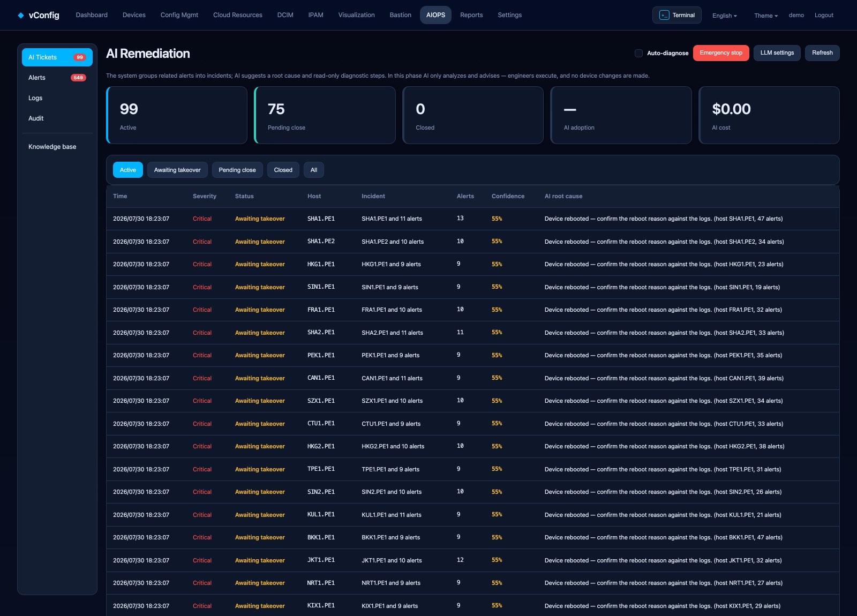
Task: Select the Pending close filter tab
Action: point(237,170)
